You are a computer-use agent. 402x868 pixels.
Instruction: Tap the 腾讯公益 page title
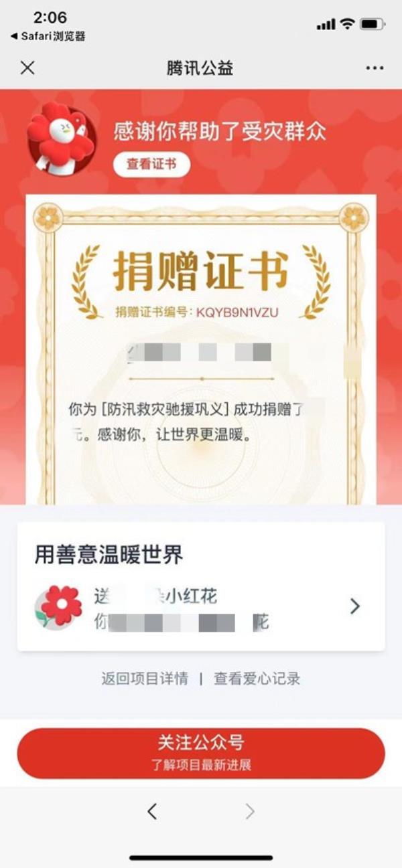click(200, 68)
